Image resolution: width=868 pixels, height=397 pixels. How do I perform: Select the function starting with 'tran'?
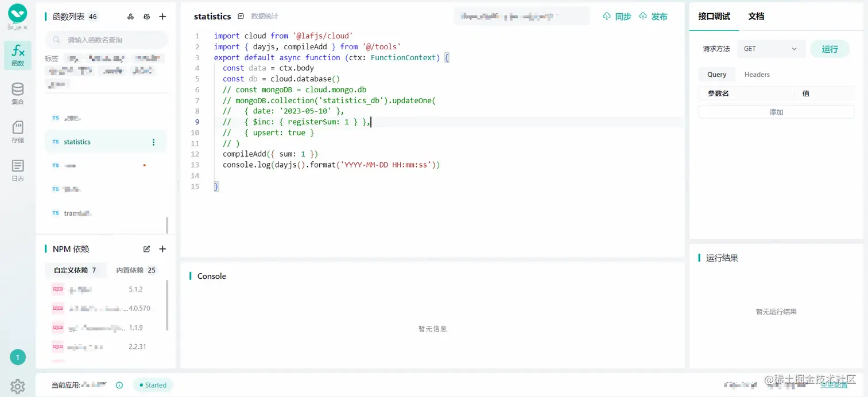pos(106,213)
